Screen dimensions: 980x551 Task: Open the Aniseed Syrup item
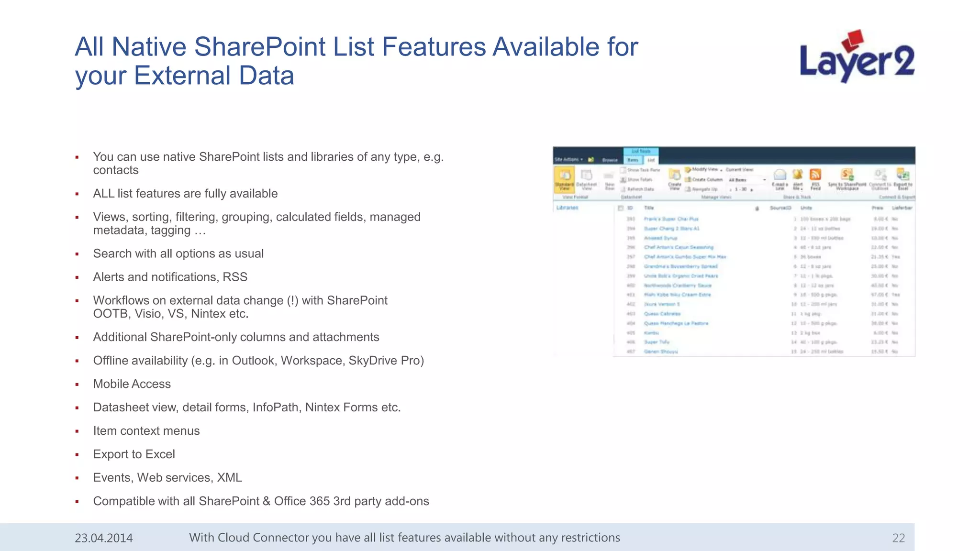coord(660,238)
